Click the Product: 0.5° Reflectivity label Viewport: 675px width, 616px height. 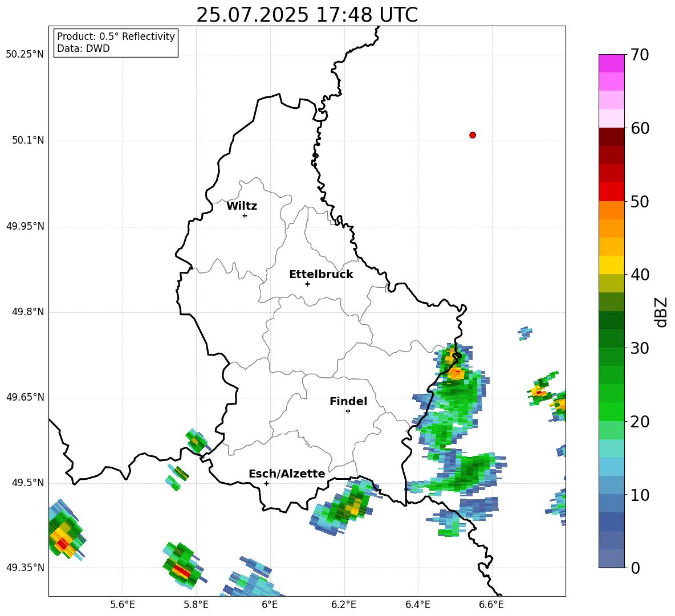click(x=116, y=36)
